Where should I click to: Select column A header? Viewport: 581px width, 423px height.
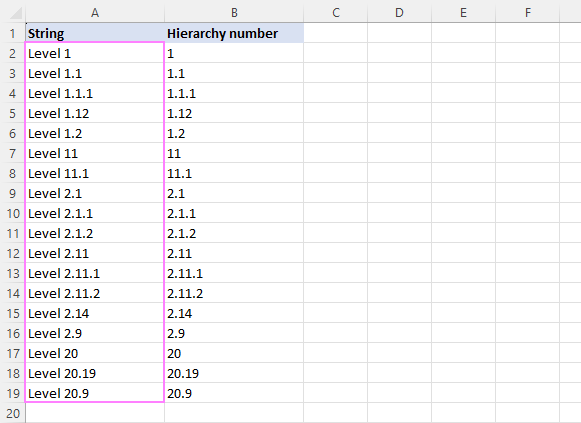(95, 13)
